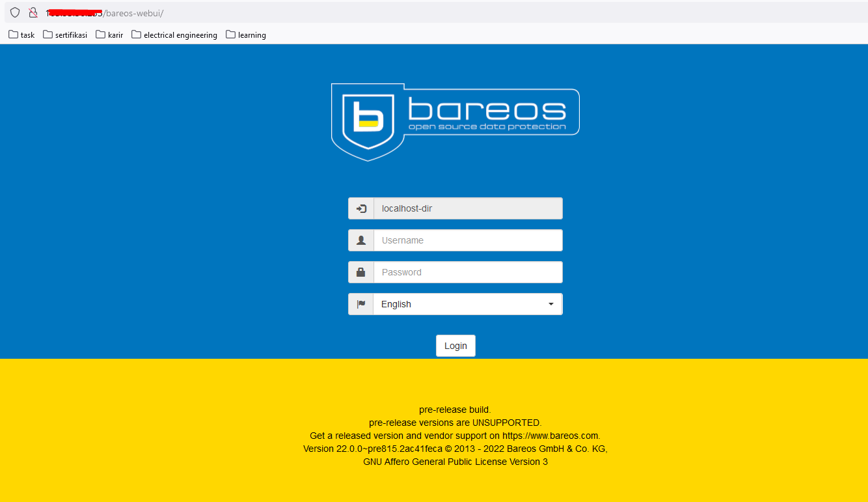Click the insecure connection padlock icon
The height and width of the screenshot is (502, 868).
tap(33, 12)
